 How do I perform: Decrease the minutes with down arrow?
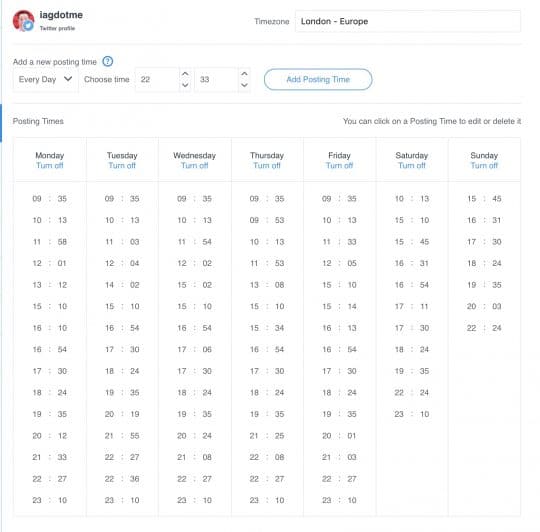244,85
